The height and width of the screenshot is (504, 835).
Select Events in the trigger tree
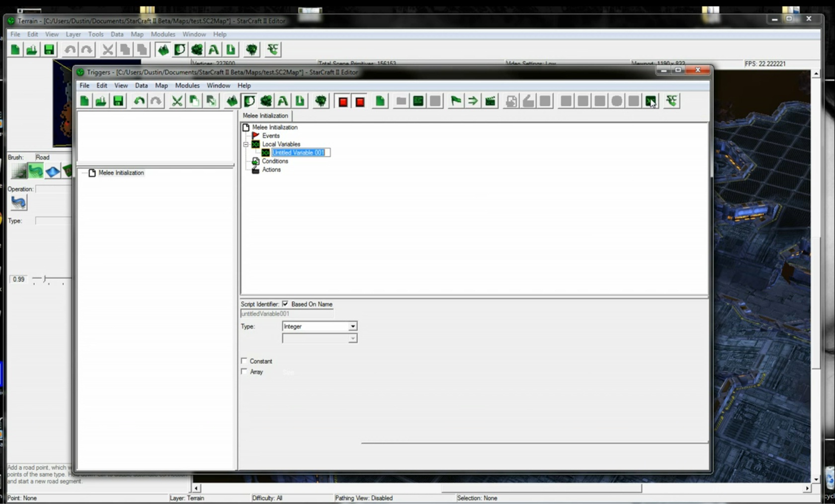[x=271, y=136]
